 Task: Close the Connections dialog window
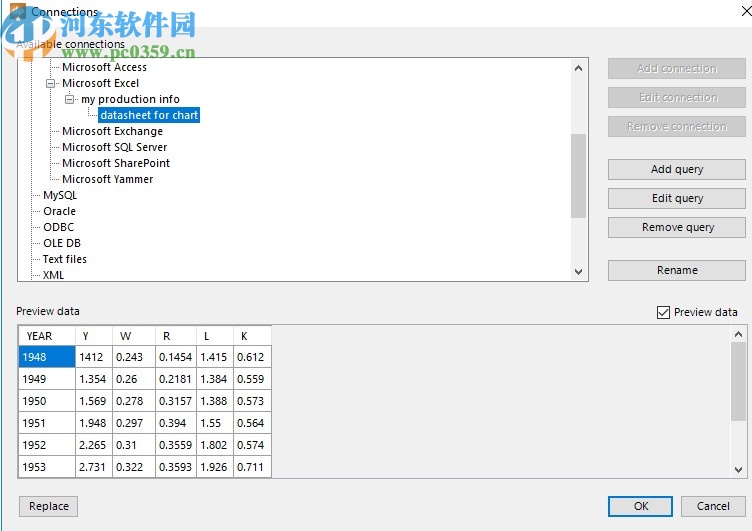point(746,11)
